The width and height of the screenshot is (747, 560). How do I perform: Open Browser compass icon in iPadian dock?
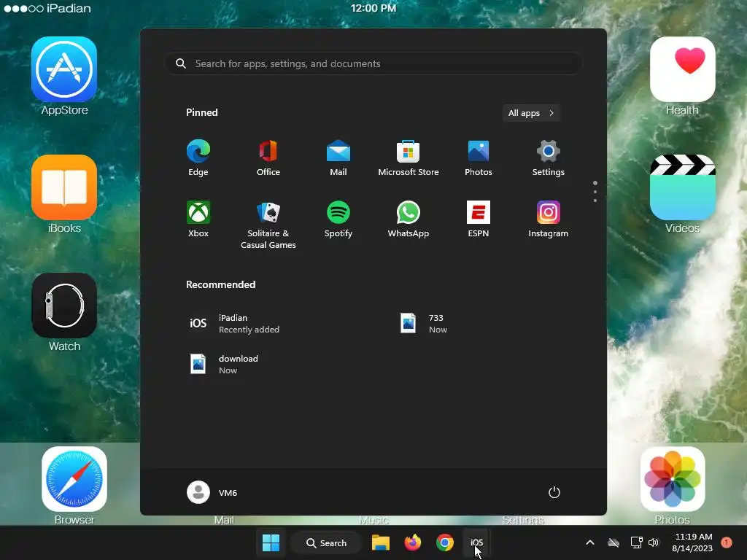74,479
